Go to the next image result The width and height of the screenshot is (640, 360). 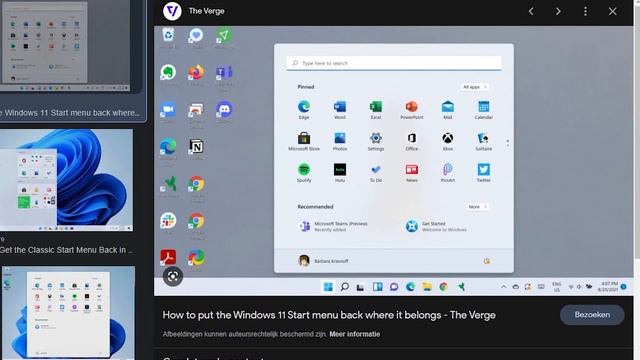point(558,11)
